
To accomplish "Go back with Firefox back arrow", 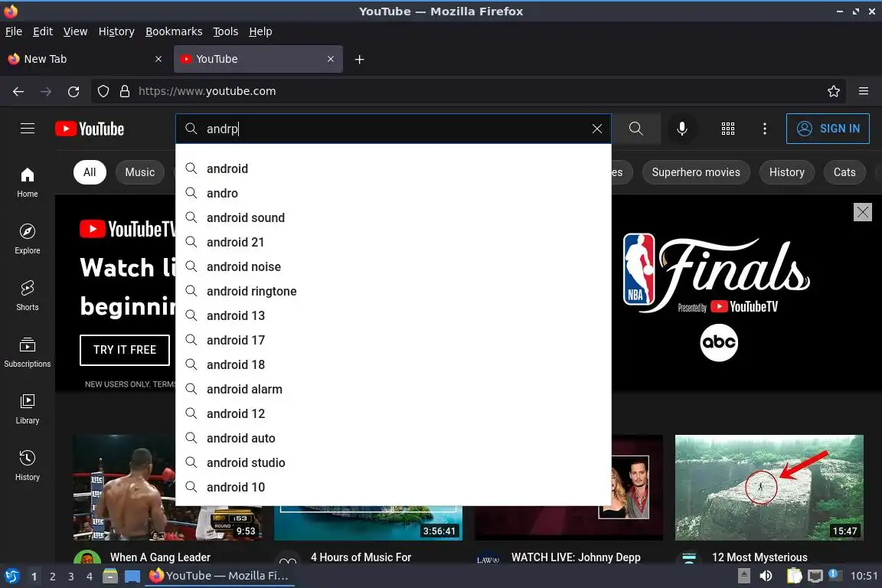I will (x=18, y=91).
